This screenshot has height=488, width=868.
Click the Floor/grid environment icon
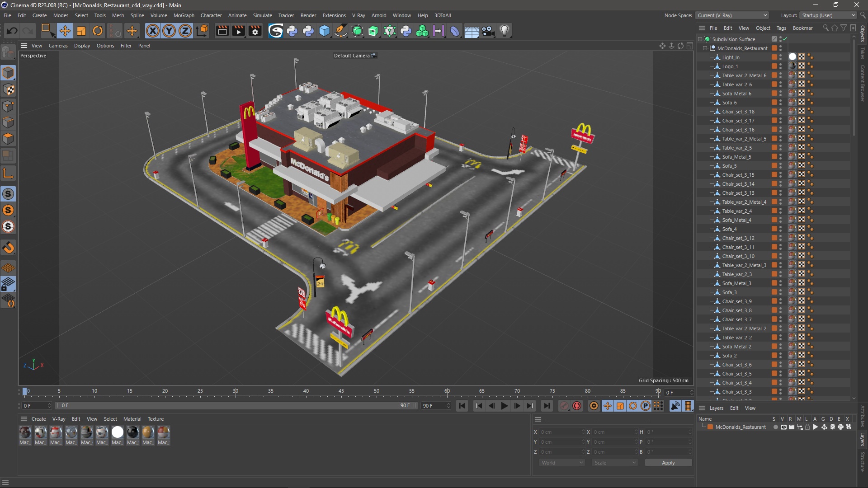click(472, 31)
